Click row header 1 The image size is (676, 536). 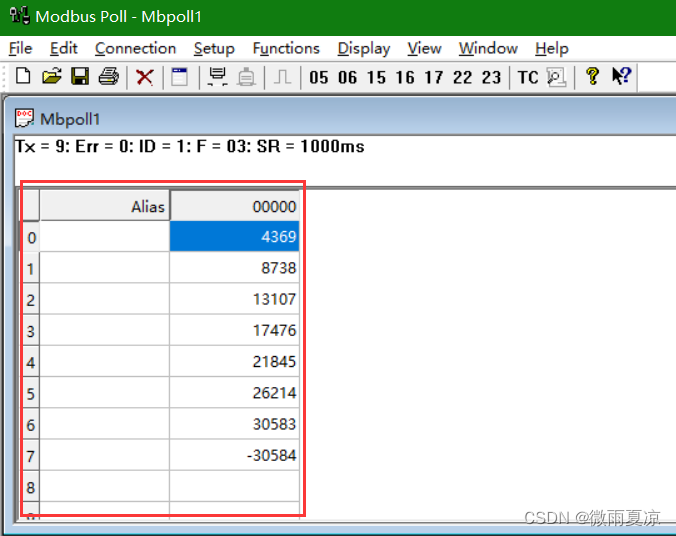(31, 268)
